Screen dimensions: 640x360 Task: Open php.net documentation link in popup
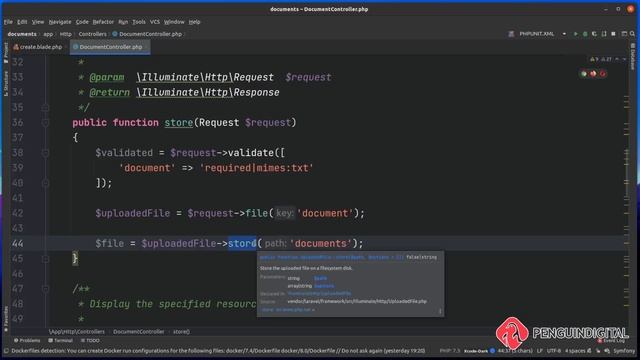288,310
